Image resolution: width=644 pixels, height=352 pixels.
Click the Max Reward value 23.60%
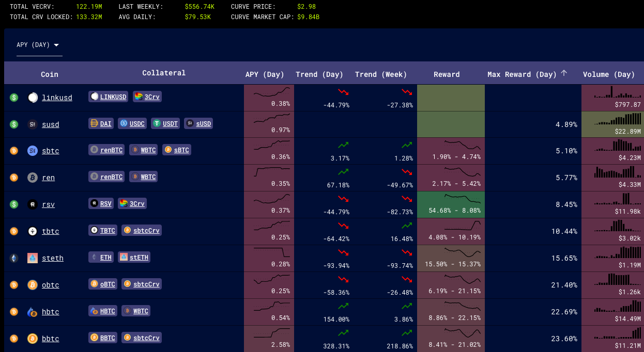tap(564, 339)
